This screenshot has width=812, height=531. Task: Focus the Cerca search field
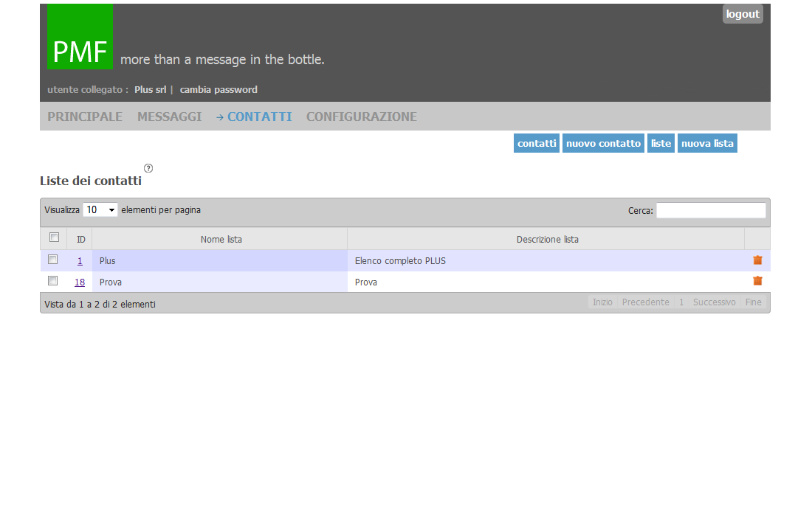pyautogui.click(x=711, y=210)
